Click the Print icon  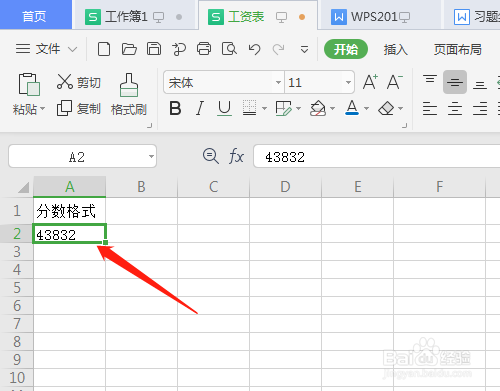click(x=204, y=49)
